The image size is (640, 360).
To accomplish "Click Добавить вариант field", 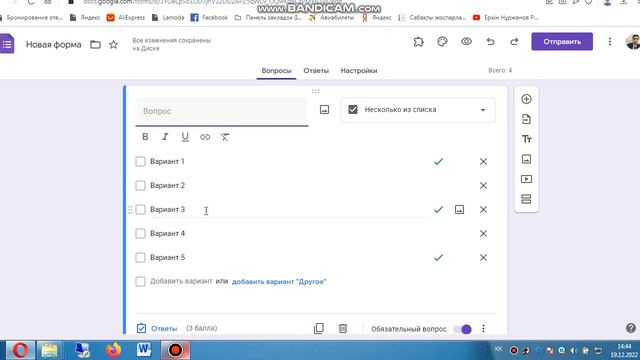I will pyautogui.click(x=181, y=281).
